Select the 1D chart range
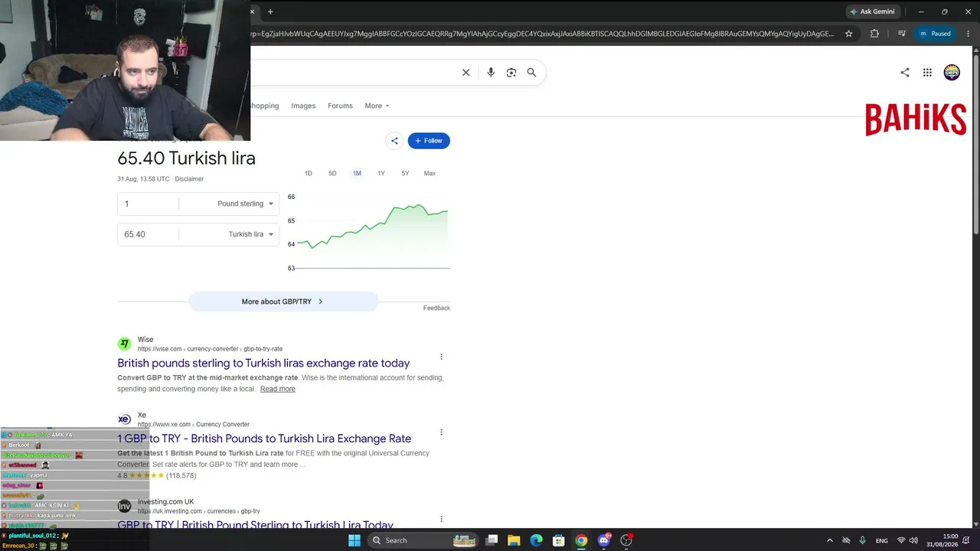 coord(308,173)
